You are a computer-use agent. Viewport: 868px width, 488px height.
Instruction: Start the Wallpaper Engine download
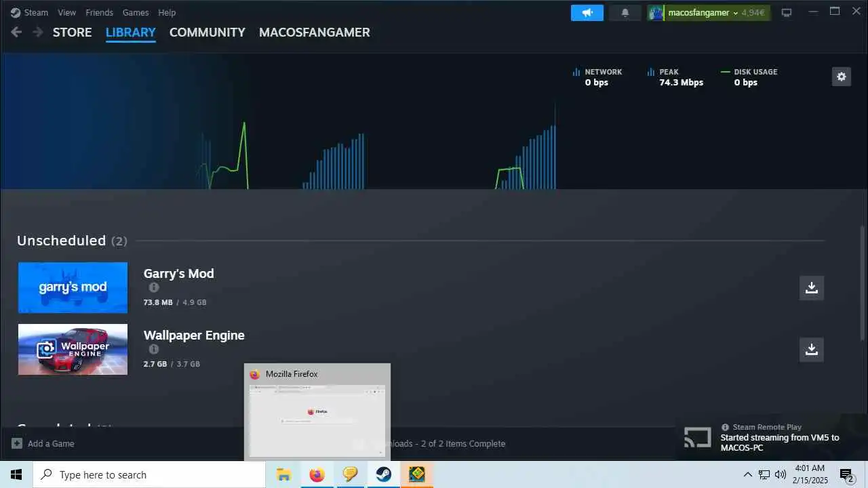point(811,350)
